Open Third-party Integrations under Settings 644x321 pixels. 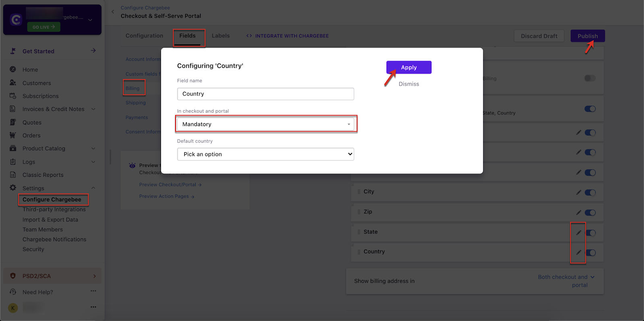coord(54,209)
